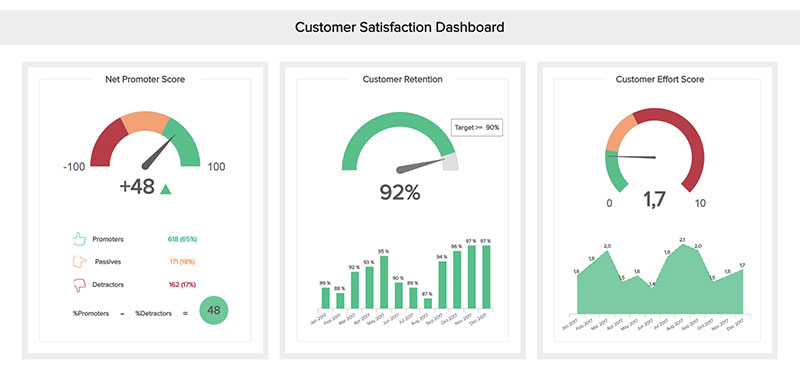Click the Customer Satisfaction Dashboard title

399,27
